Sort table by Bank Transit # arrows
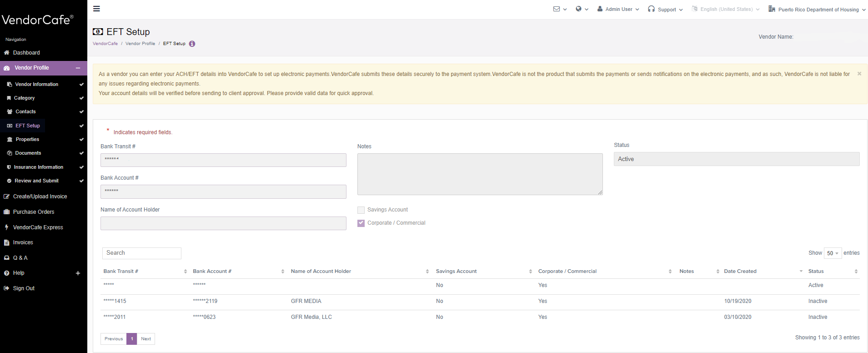Screen dimensions: 868x353 pos(185,272)
